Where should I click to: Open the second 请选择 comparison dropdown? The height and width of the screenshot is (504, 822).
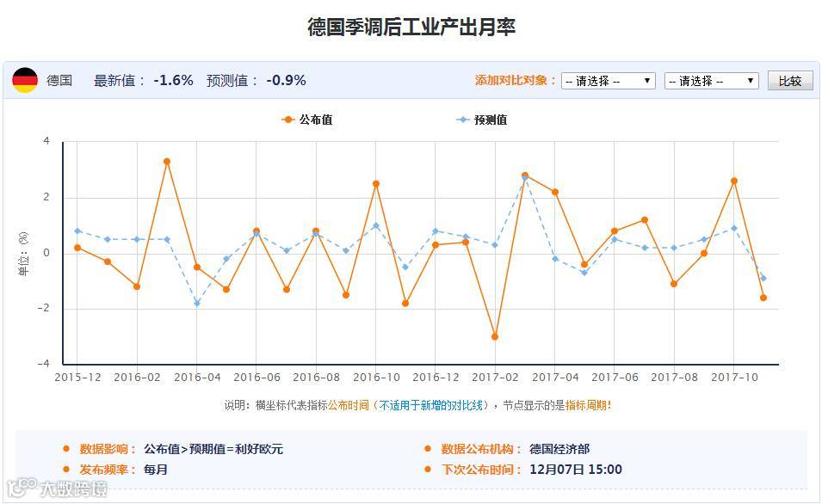711,81
